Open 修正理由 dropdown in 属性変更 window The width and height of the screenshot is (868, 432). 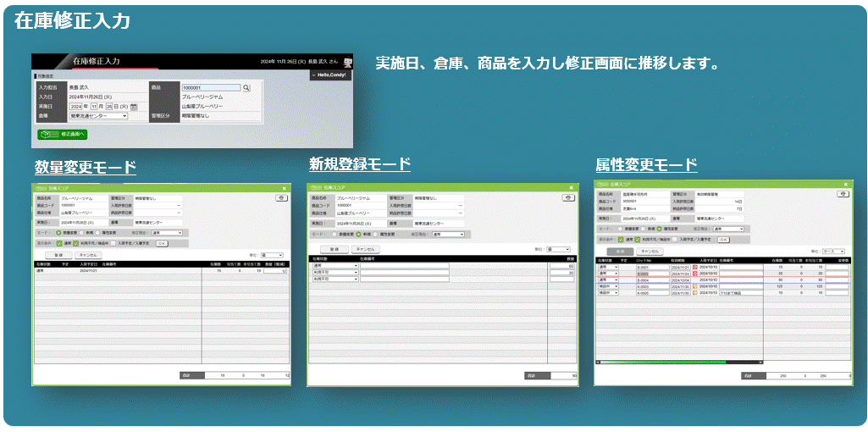(x=728, y=229)
